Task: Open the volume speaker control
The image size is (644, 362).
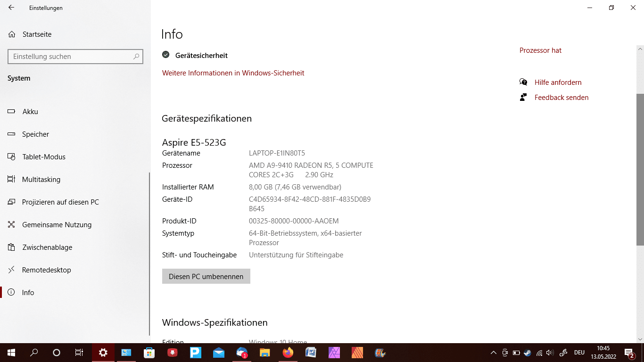Action: (x=550, y=353)
